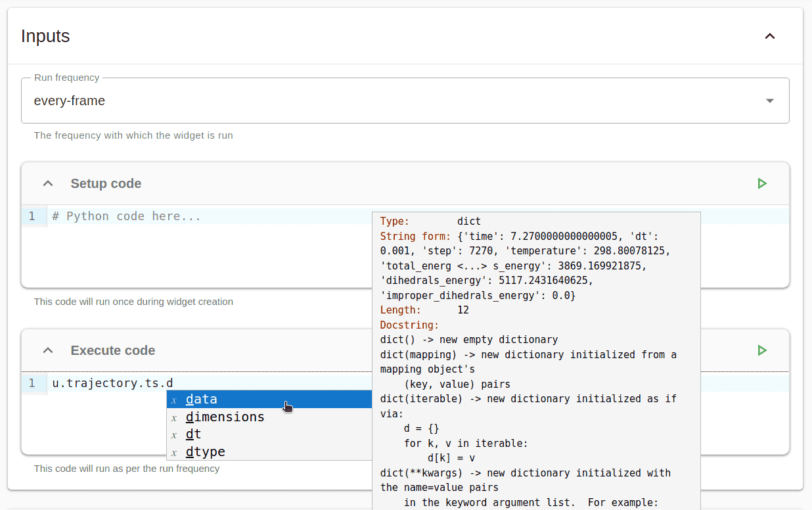Collapse the Inputs panel chevron

click(770, 36)
